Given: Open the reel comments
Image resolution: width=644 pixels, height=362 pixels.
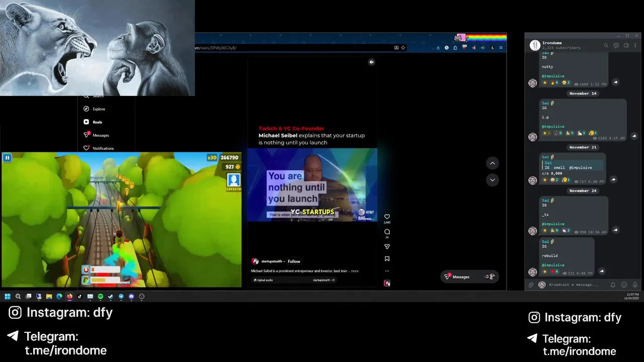Looking at the screenshot, I should pos(387,232).
